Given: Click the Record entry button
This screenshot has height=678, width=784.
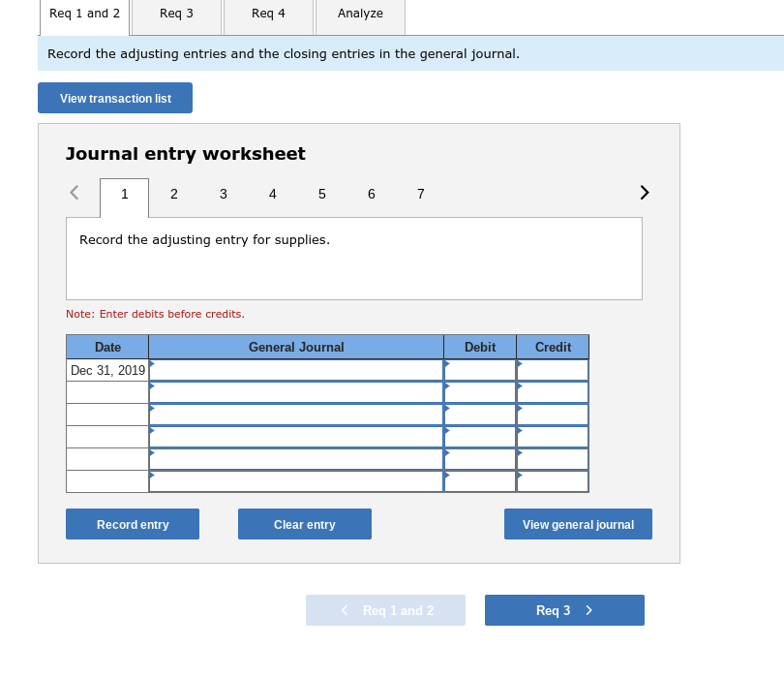Looking at the screenshot, I should click(x=132, y=524).
